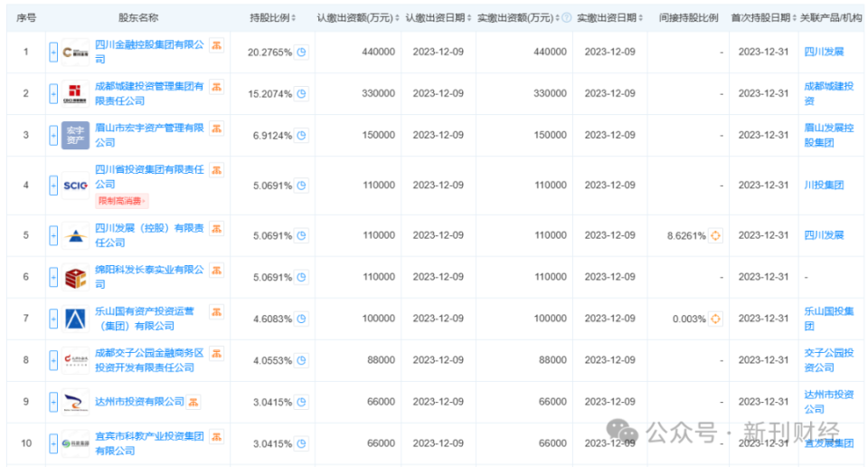868x467 pixels.
Task: Click the SCIG company logo
Action: pyautogui.click(x=75, y=186)
